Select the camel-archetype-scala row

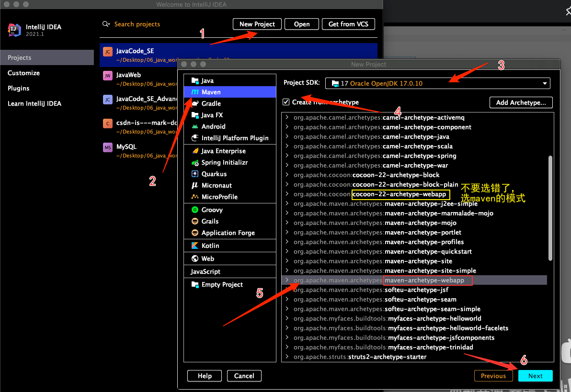pyautogui.click(x=414, y=146)
